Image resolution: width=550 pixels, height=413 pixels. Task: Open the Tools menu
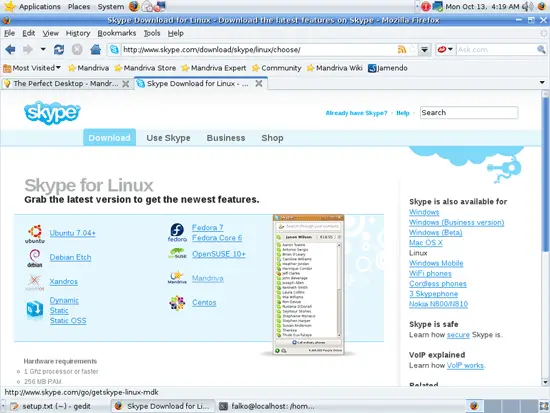(152, 33)
